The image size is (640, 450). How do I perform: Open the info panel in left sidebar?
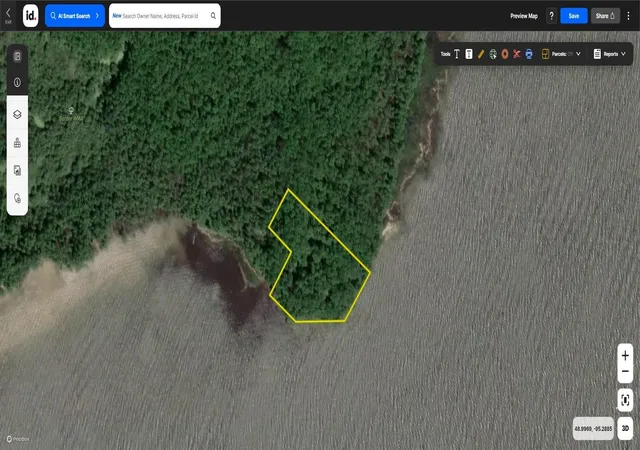click(17, 82)
